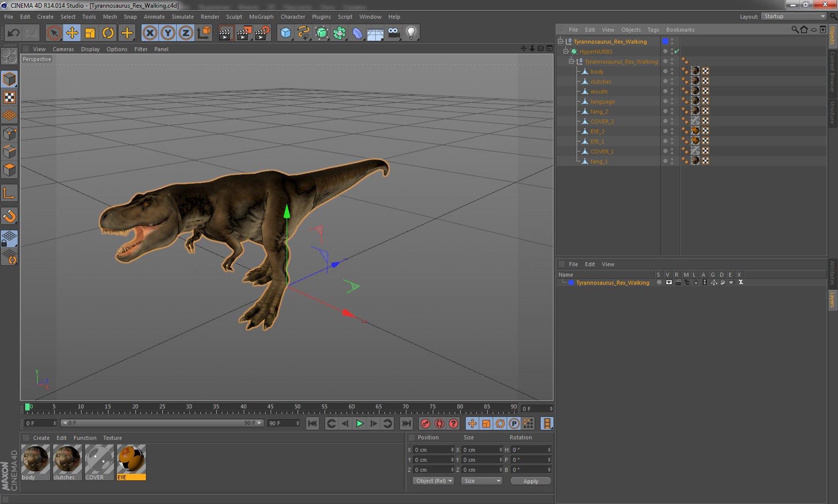Activate the Scale tool in top toolbar

90,33
